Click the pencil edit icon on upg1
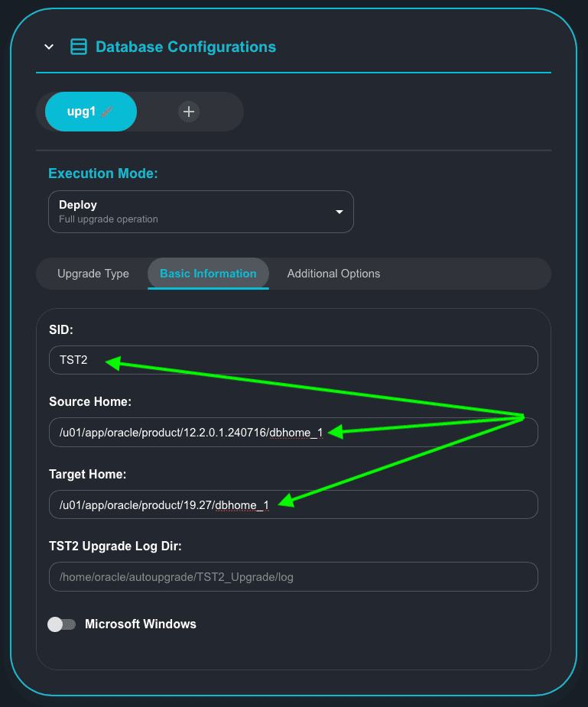 point(108,112)
